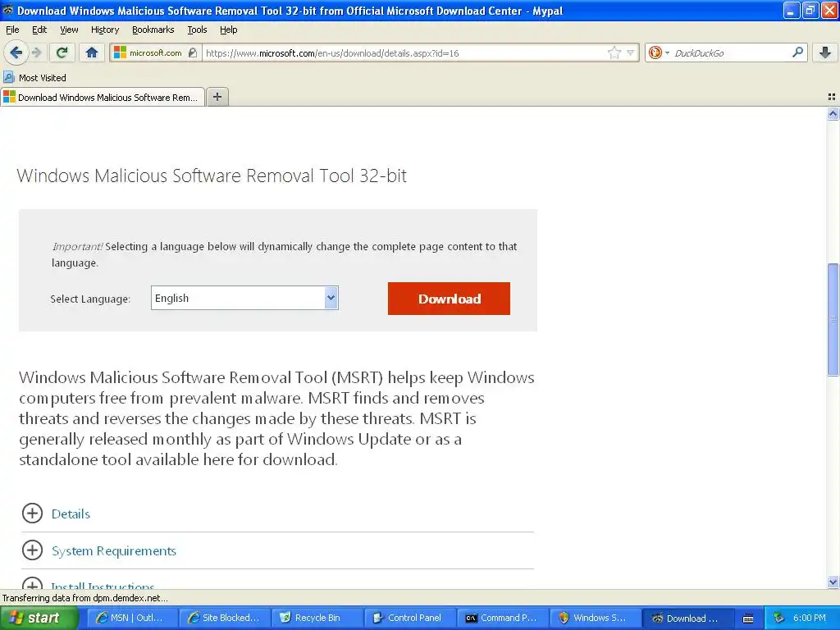Open the History menu
The width and height of the screenshot is (840, 630).
point(105,30)
